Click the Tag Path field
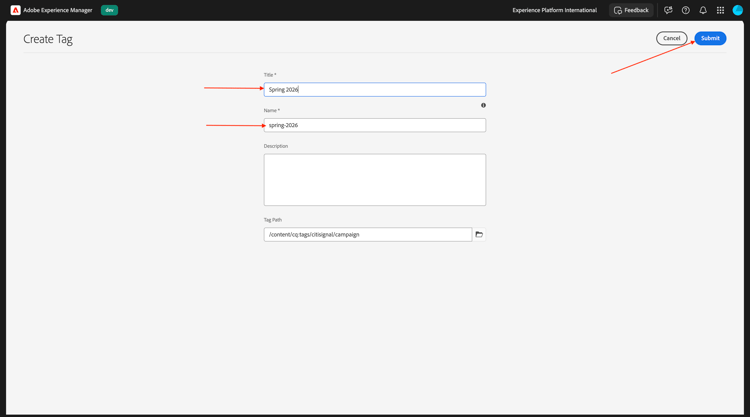Viewport: 750px width, 417px height. (367, 234)
